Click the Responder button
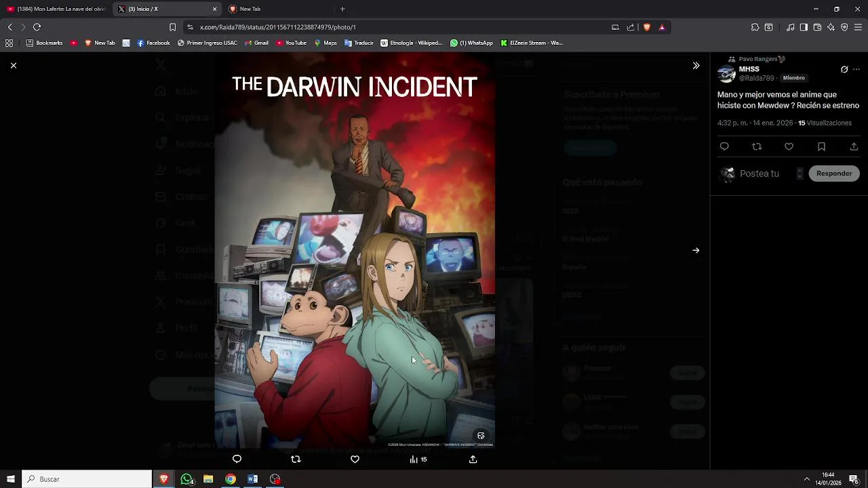Viewport: 868px width, 488px height. click(834, 174)
